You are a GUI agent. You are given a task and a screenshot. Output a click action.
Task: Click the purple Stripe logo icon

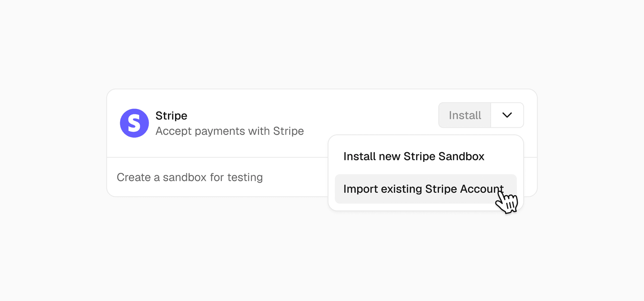tap(134, 123)
